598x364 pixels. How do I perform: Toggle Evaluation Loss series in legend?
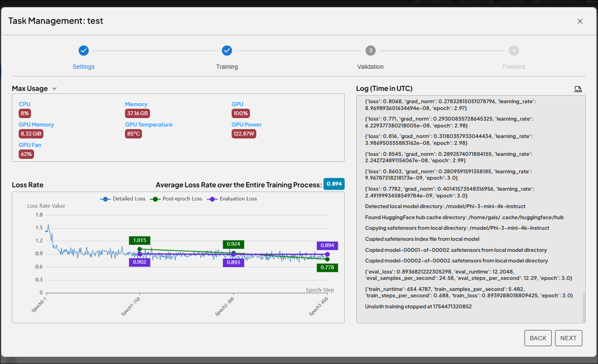(x=232, y=199)
